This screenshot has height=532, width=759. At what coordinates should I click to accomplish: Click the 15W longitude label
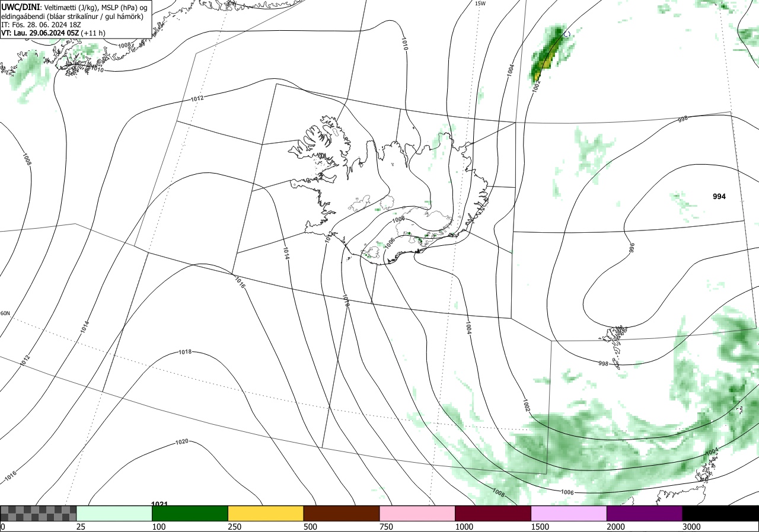[x=480, y=4]
